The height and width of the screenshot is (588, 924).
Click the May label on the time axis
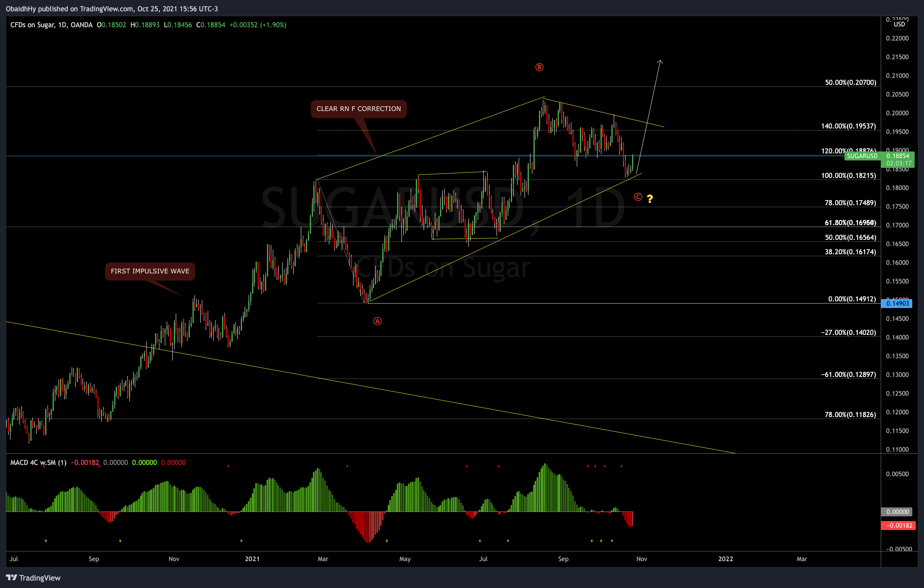[x=405, y=559]
